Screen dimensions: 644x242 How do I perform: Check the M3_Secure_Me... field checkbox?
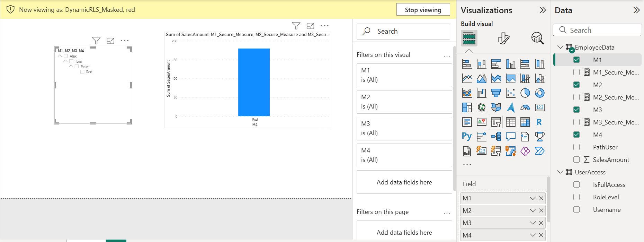(576, 122)
